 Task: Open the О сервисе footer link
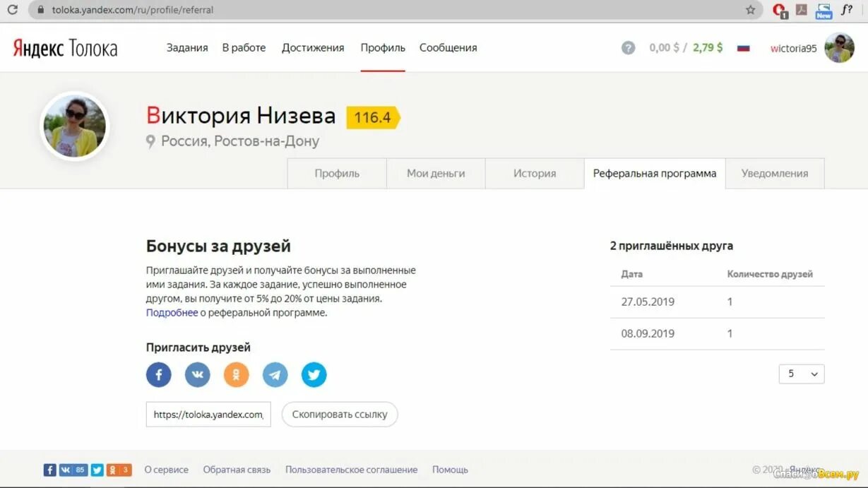point(167,470)
